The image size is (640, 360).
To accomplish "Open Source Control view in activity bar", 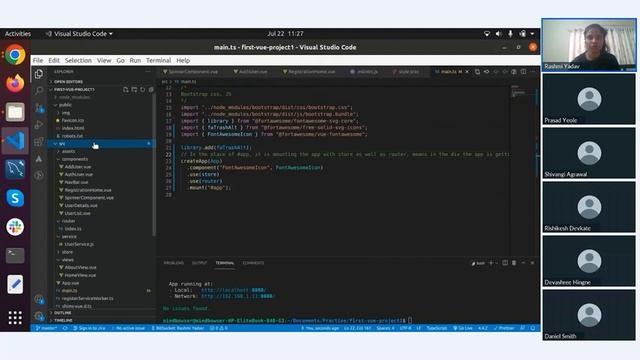I will coord(39,108).
